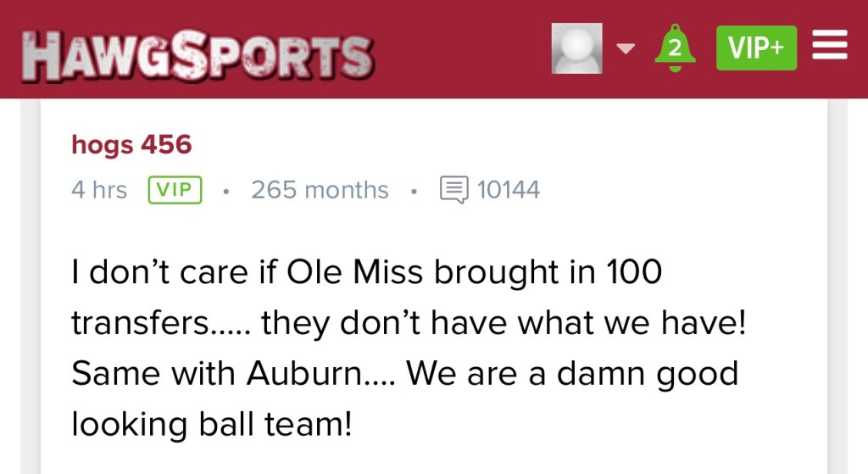Image resolution: width=868 pixels, height=474 pixels.
Task: Click the green VIP badge on post
Action: point(175,190)
